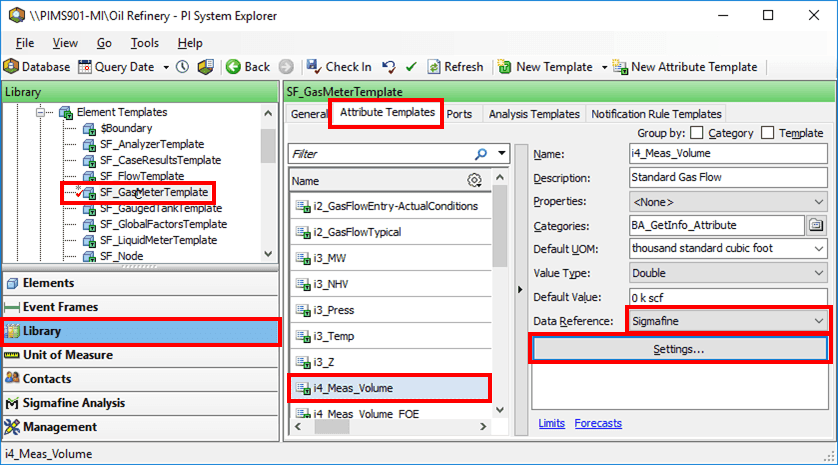Click the green Back arrow icon
Image resolution: width=838 pixels, height=465 pixels.
tap(233, 67)
